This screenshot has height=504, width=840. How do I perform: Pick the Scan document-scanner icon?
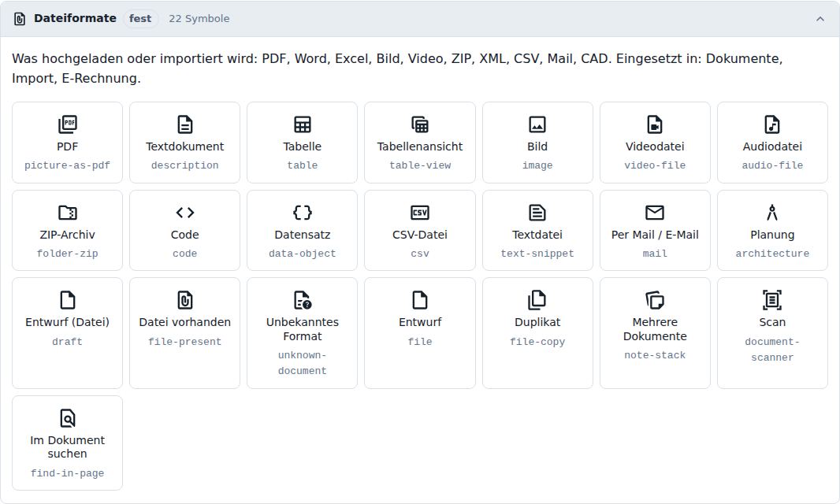pyautogui.click(x=772, y=300)
